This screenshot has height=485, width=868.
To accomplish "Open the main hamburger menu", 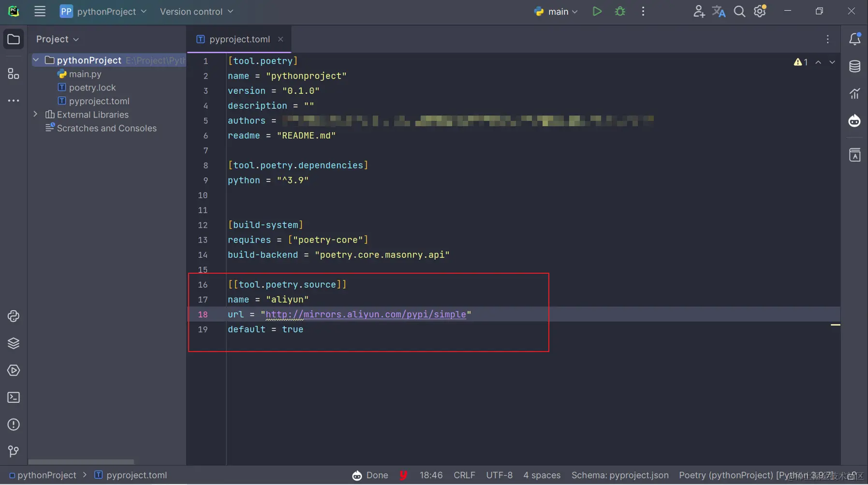I will pos(40,11).
